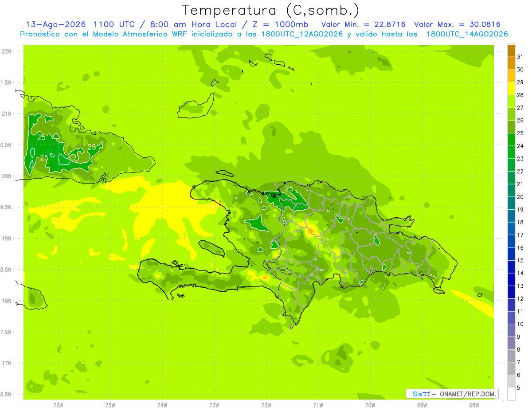Select the teal 19 legend color band
This screenshot has width=532, height=411.
(511, 204)
